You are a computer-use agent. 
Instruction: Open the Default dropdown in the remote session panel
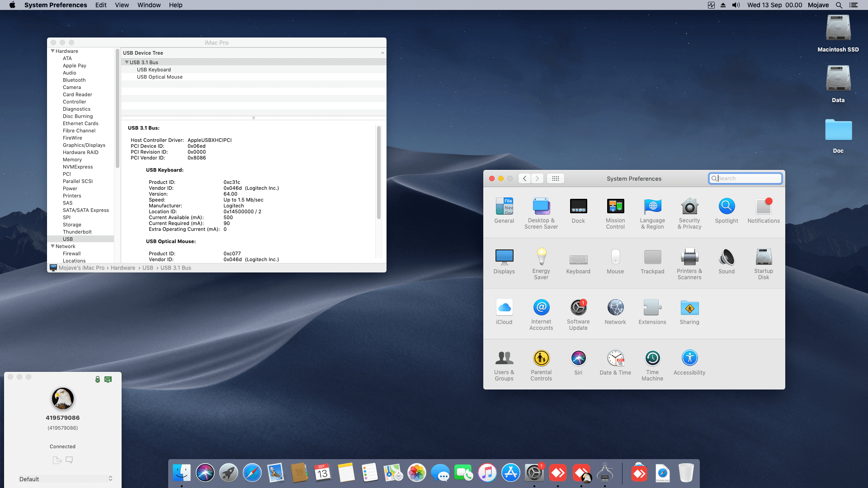pyautogui.click(x=65, y=479)
